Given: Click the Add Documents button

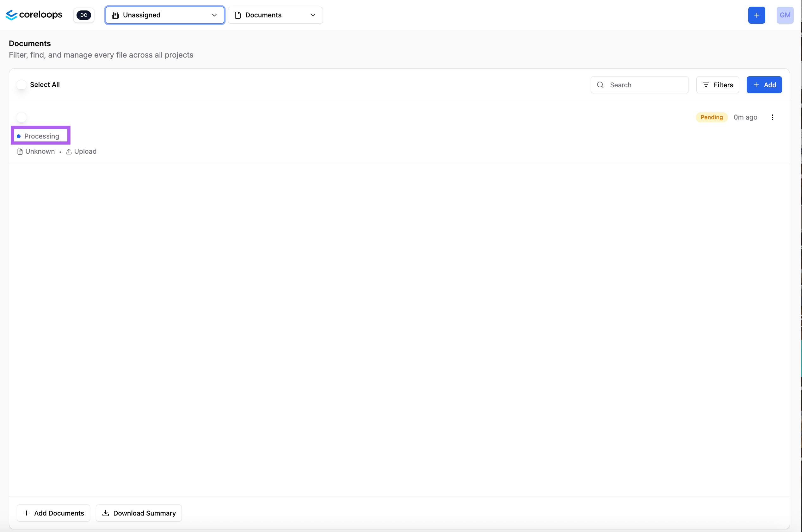Looking at the screenshot, I should tap(53, 513).
